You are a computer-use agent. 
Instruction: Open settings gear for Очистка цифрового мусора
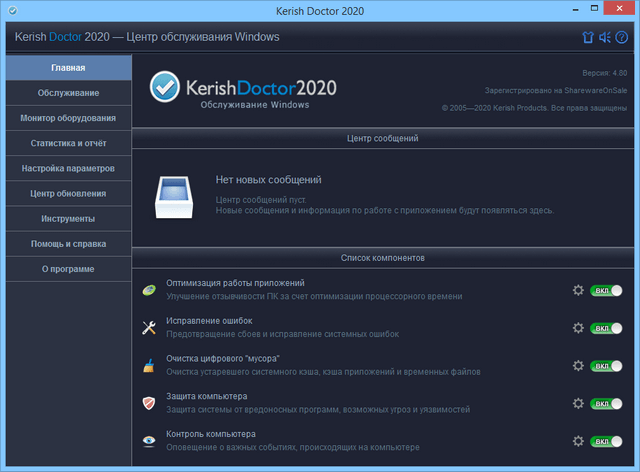(x=578, y=365)
